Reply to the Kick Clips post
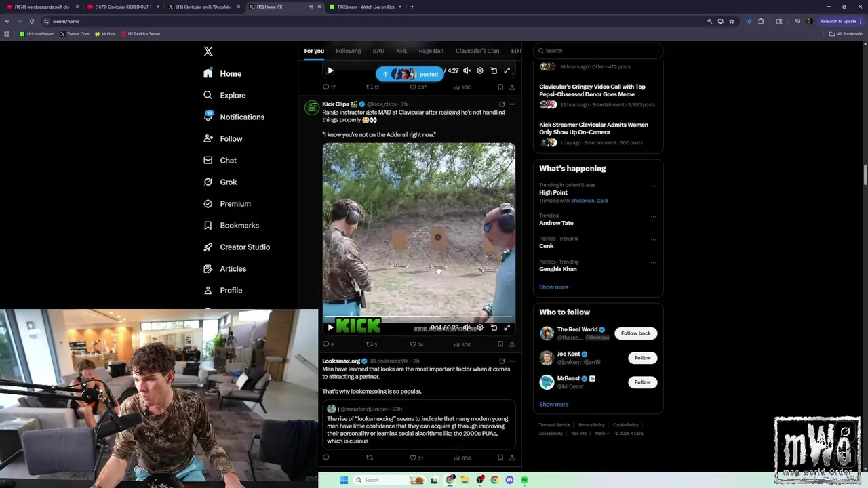Image resolution: width=868 pixels, height=488 pixels. pos(326,344)
